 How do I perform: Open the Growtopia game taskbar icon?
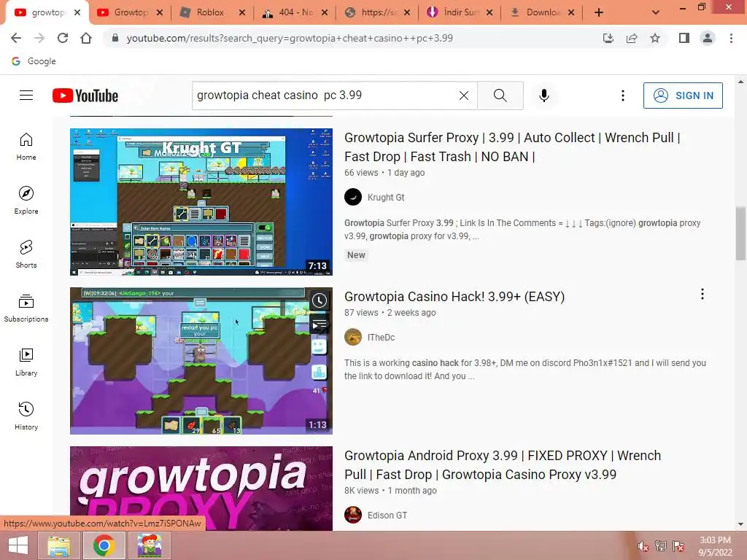[150, 545]
